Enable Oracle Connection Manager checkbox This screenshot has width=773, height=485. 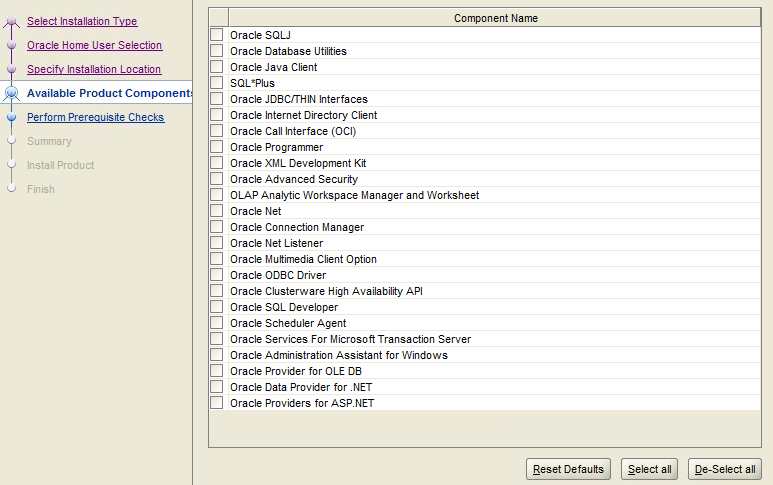pyautogui.click(x=216, y=227)
